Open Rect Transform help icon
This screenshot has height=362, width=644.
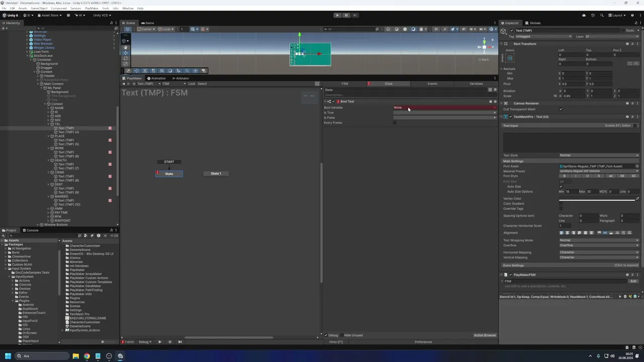627,44
